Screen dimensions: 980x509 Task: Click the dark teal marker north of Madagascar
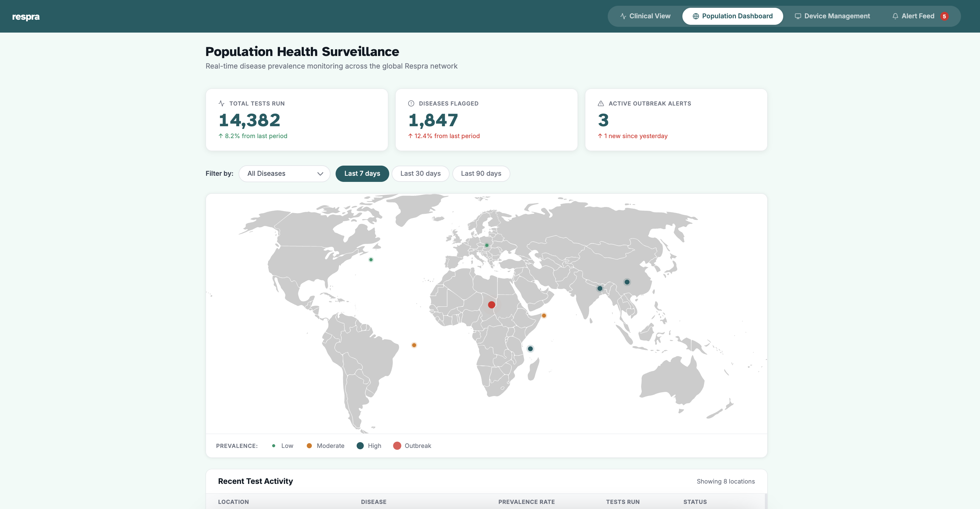[x=530, y=348]
